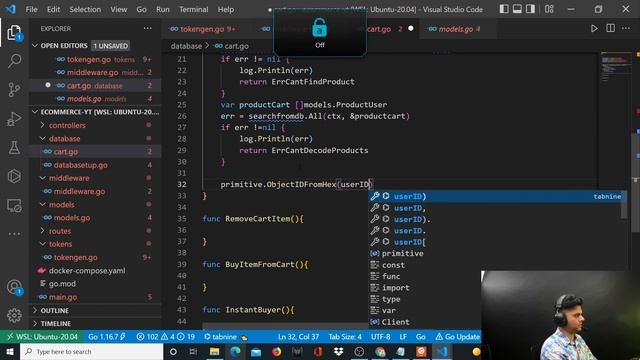Image resolution: width=640 pixels, height=360 pixels.
Task: Open the Remote Explorer view
Action: (x=14, y=206)
